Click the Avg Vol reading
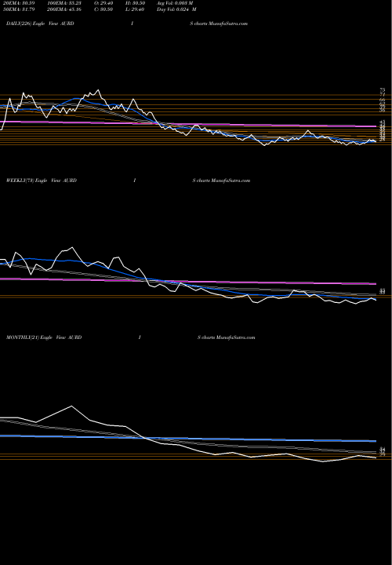 point(175,3)
